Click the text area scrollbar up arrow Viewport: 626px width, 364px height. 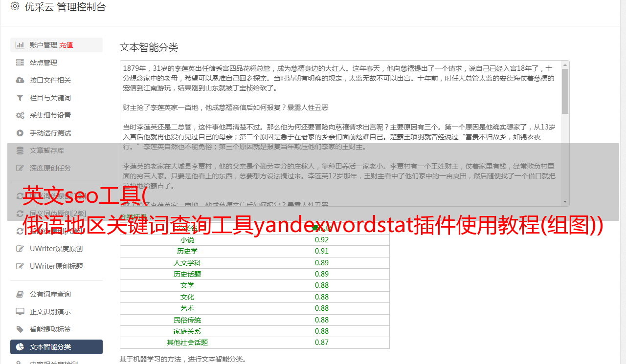click(x=565, y=64)
